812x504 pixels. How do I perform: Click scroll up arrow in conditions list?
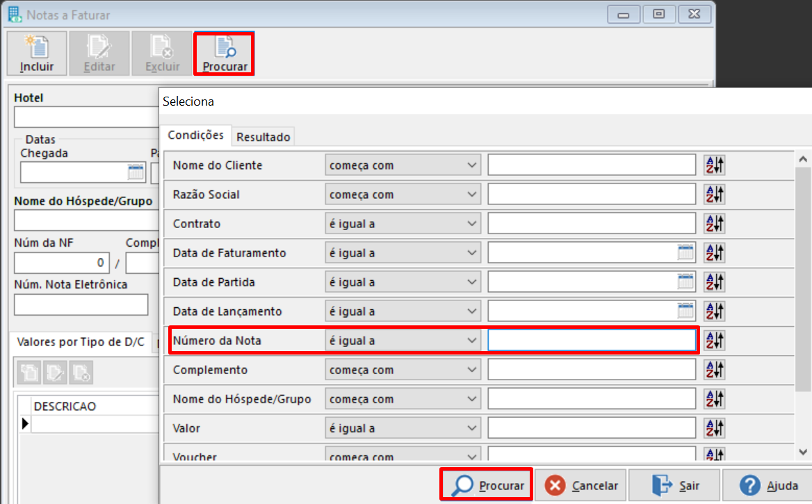[803, 159]
